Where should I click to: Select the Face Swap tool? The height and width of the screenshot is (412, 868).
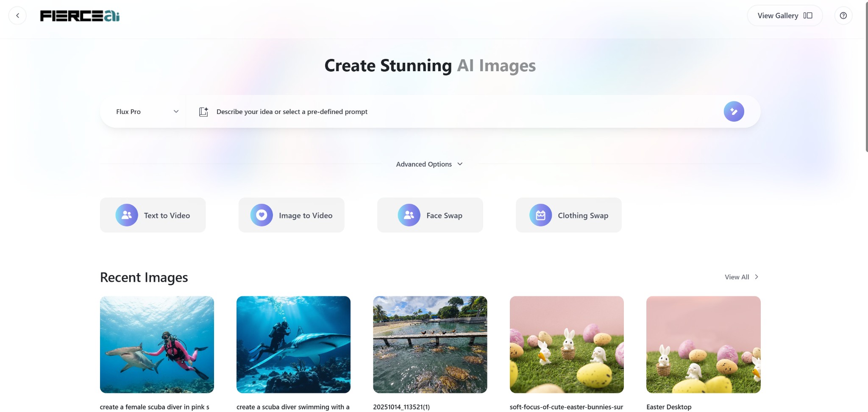pos(430,215)
